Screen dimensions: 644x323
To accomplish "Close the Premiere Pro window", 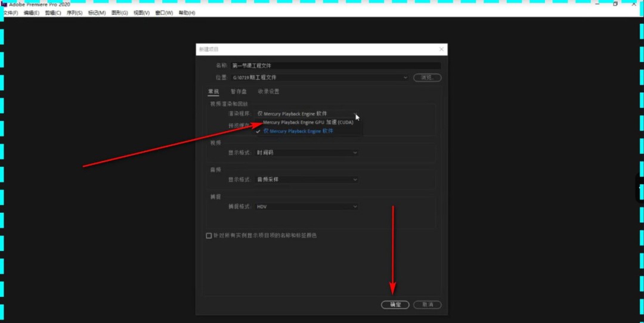I will click(634, 4).
